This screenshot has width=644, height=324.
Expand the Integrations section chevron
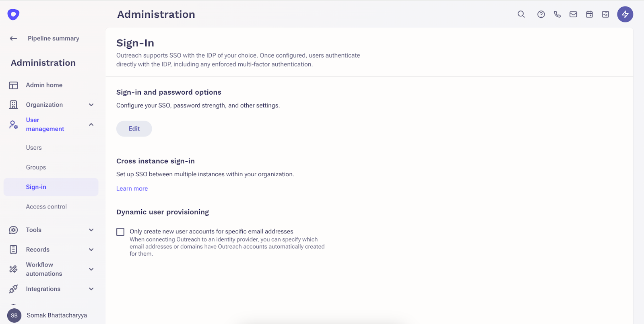coord(91,289)
